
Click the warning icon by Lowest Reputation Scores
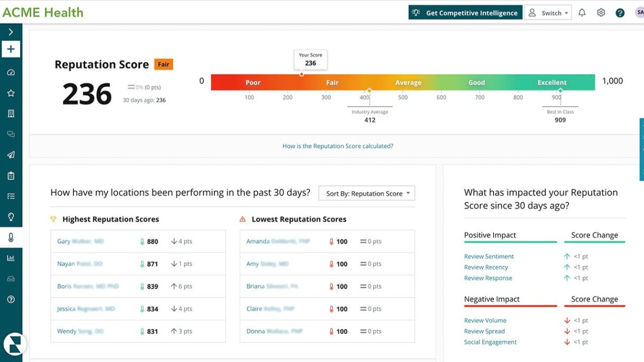(x=242, y=219)
